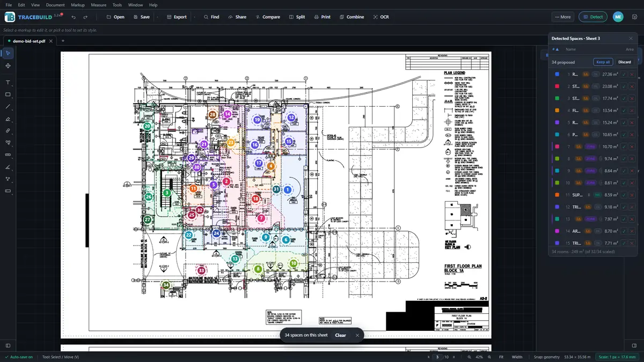Close the Detected Spaces panel

coord(631,39)
